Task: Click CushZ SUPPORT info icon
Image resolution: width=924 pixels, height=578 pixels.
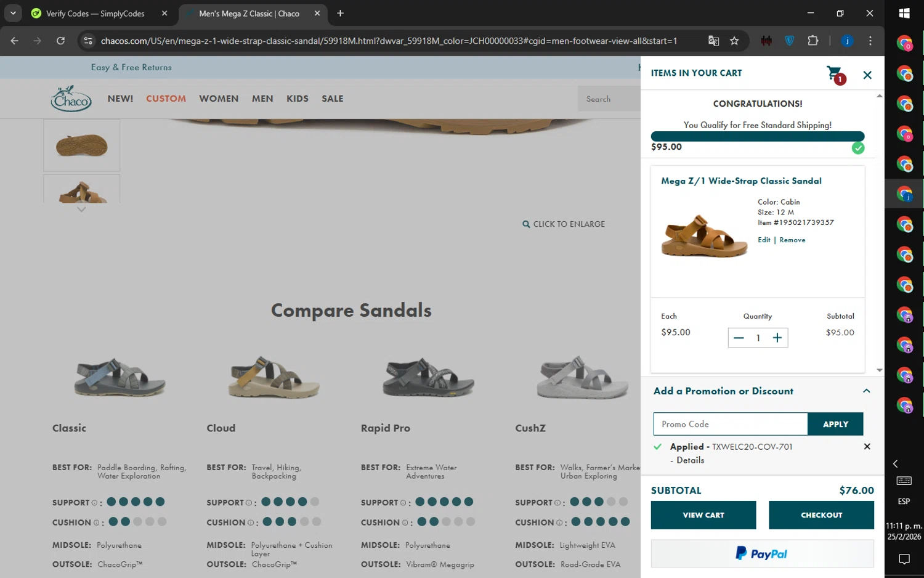Action: pos(557,503)
